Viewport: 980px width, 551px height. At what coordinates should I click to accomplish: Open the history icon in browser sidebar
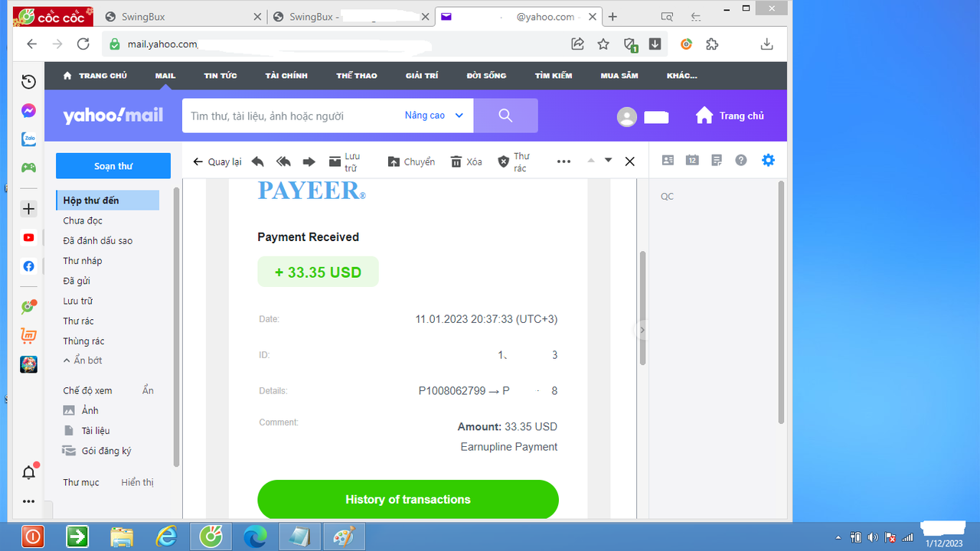pos(28,82)
